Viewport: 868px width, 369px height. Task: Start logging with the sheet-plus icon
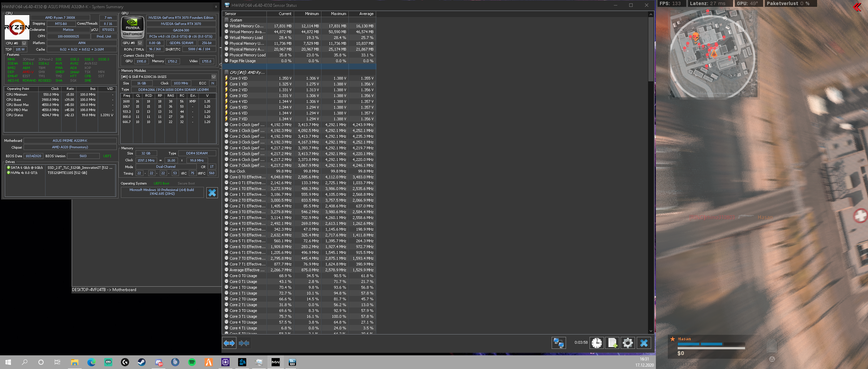coord(612,343)
